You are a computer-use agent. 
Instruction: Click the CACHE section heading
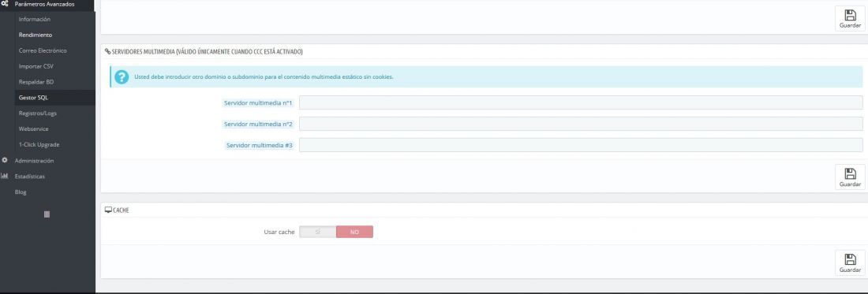point(121,210)
